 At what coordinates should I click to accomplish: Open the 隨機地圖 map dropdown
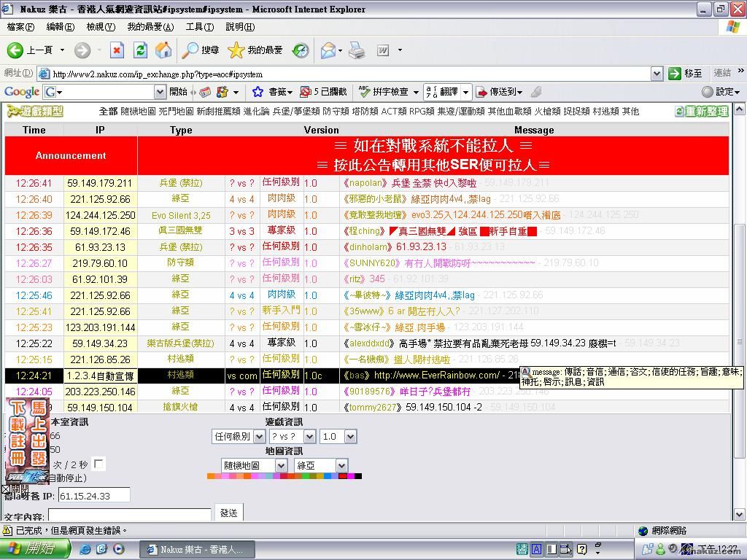pos(255,465)
